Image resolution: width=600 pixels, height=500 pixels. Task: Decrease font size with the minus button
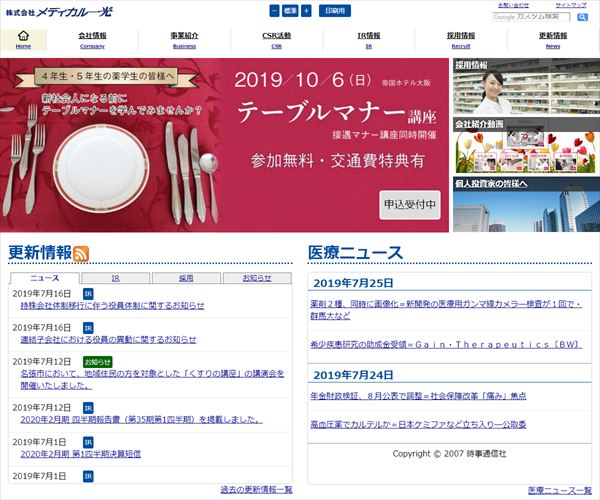(274, 11)
